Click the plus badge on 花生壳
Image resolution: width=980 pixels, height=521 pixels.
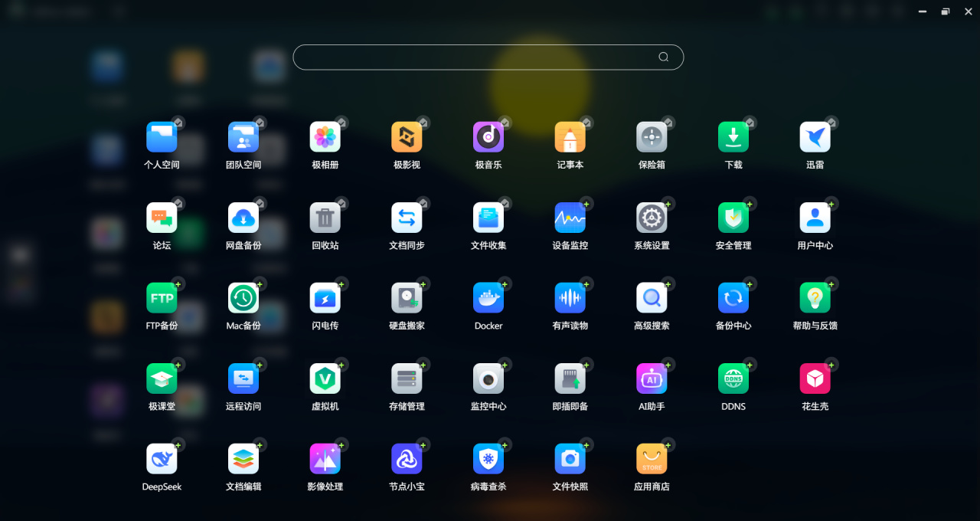pyautogui.click(x=831, y=364)
